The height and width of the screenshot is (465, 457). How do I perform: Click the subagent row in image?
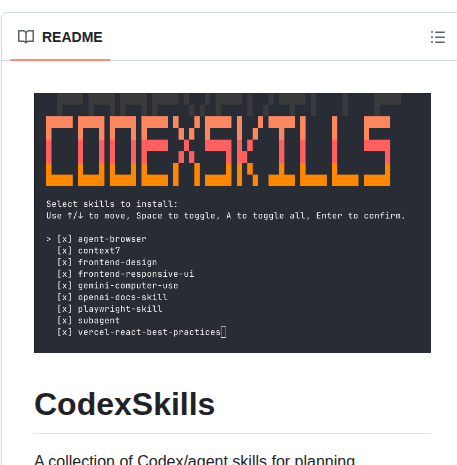[88, 320]
